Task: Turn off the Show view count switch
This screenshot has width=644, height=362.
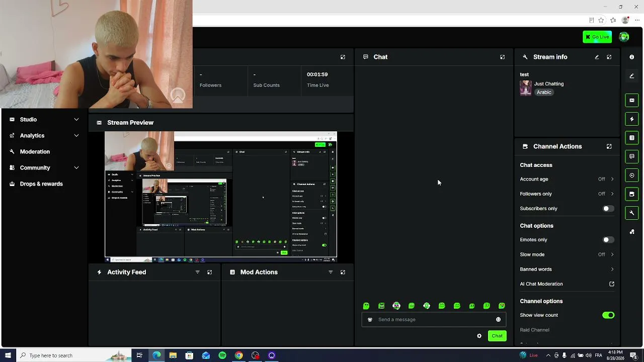Action: pyautogui.click(x=608, y=315)
